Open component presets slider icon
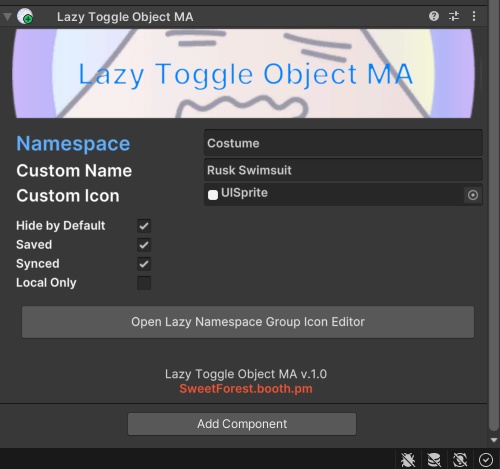The image size is (500, 469). click(x=454, y=16)
